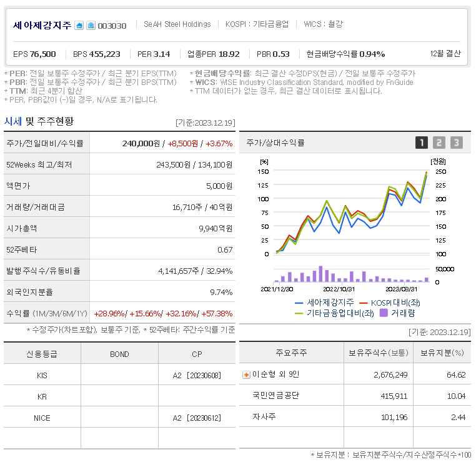Image resolution: width=476 pixels, height=462 pixels.
Task: Click the KR rating row label
Action: click(x=42, y=397)
